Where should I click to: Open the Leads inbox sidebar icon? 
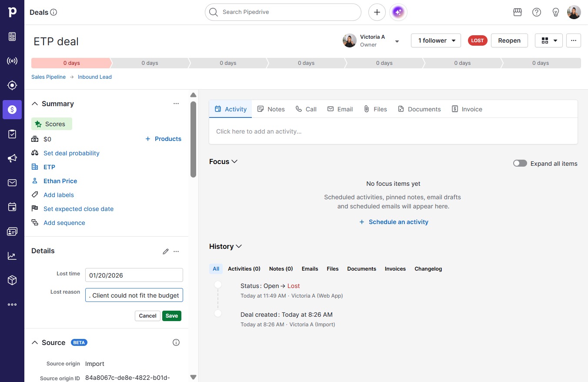pos(12,37)
